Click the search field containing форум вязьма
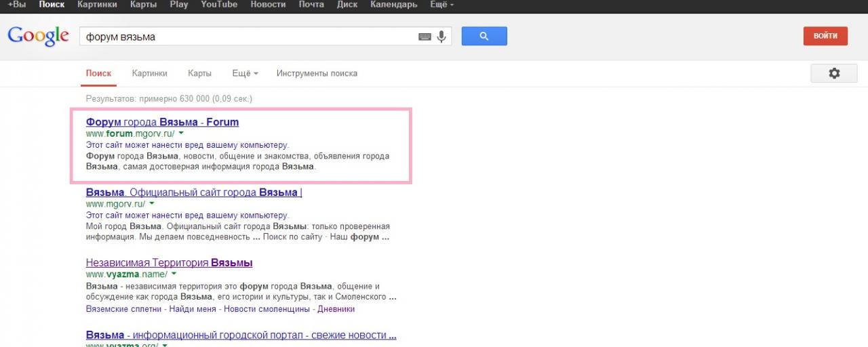This screenshot has height=347, width=868. coord(248,37)
